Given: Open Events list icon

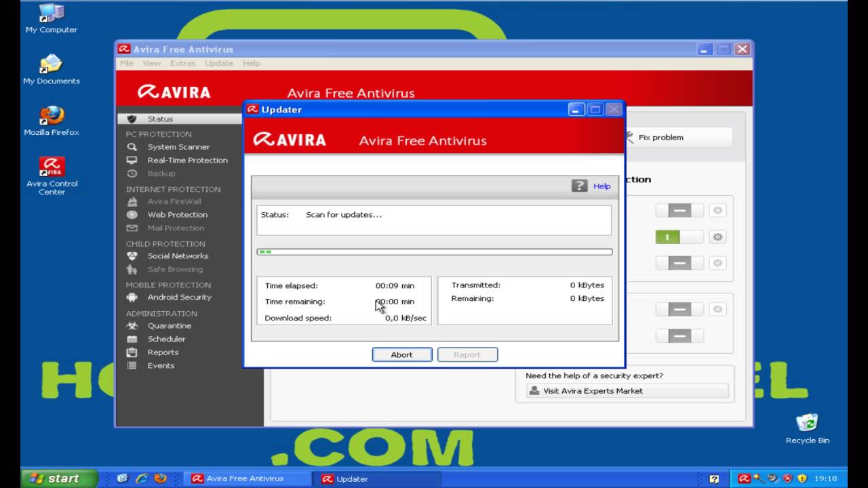Looking at the screenshot, I should (132, 365).
